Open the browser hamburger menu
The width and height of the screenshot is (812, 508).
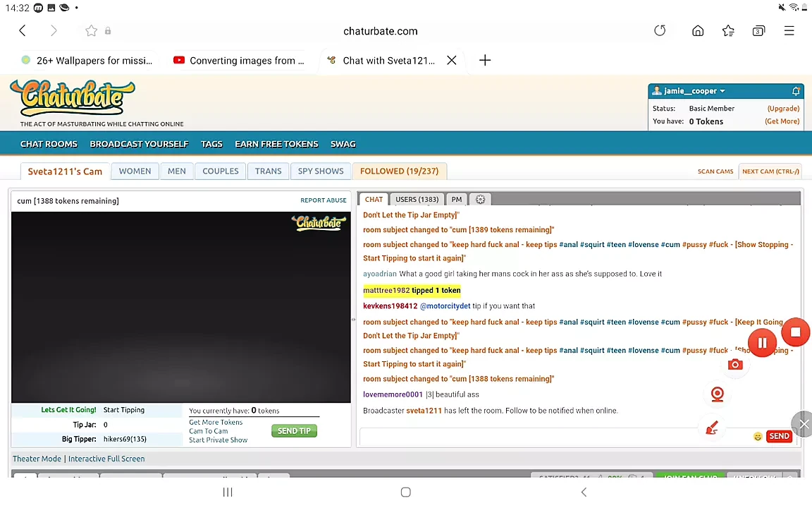pos(789,30)
